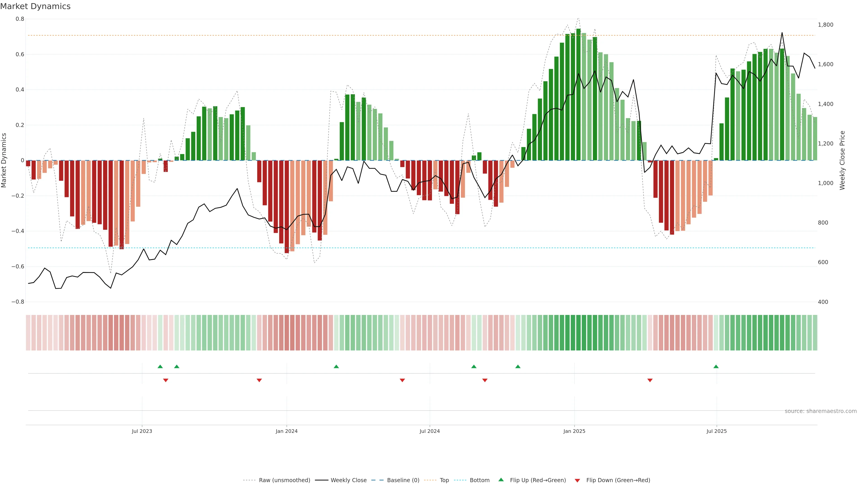This screenshot has height=488, width=868.
Task: Toggle the Weekly Close legend entry
Action: [x=348, y=480]
